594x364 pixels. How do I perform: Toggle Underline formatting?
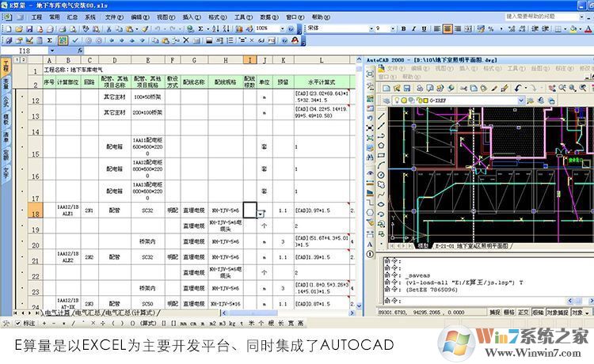tap(424, 28)
